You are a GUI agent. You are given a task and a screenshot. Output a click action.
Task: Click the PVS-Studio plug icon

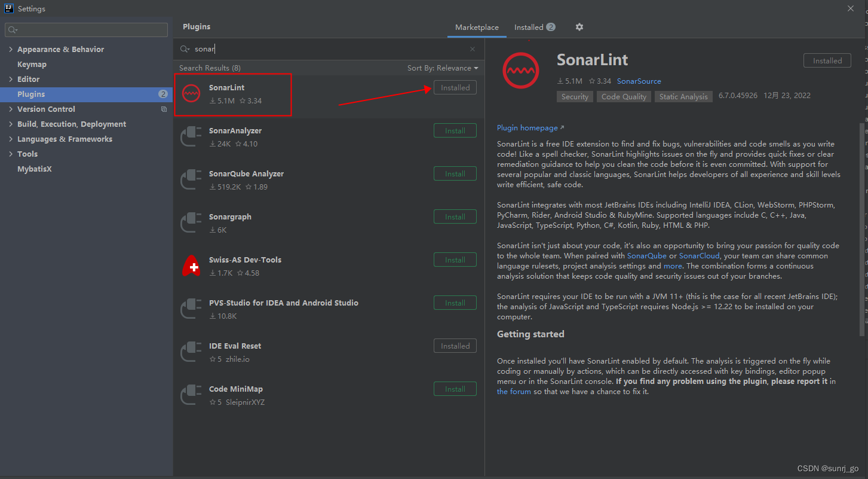(191, 309)
